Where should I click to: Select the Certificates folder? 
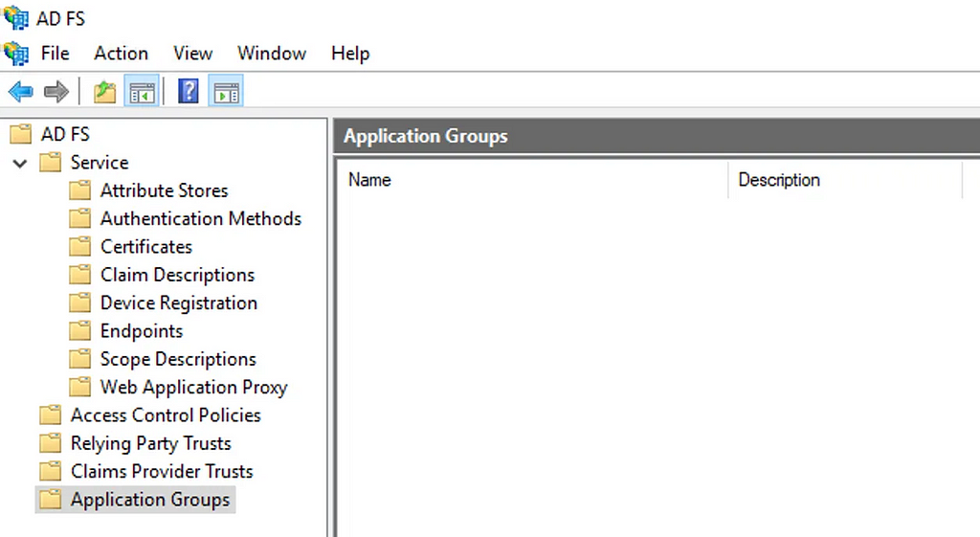click(146, 247)
